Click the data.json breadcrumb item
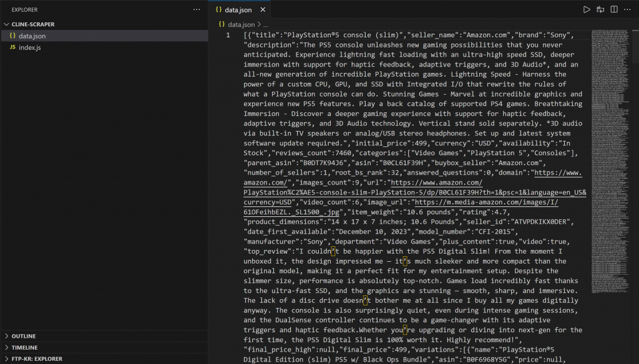The width and height of the screenshot is (639, 364). pos(237,24)
